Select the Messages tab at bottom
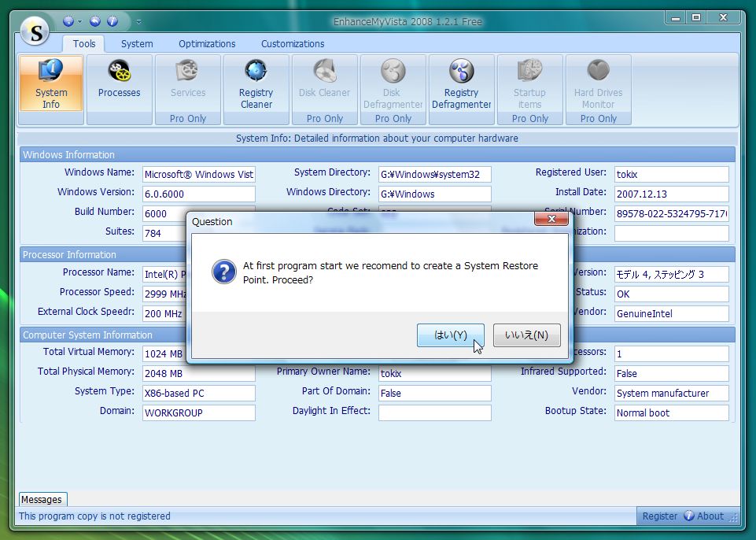This screenshot has height=540, width=756. (x=42, y=500)
